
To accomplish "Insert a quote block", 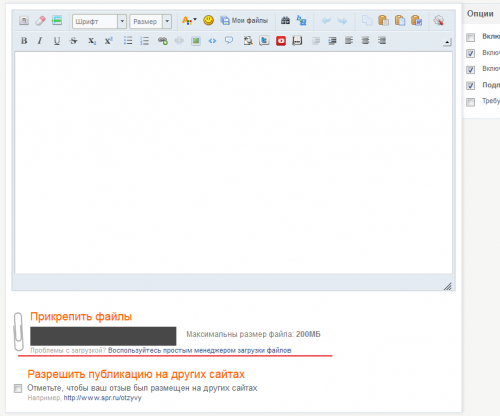I will (229, 41).
